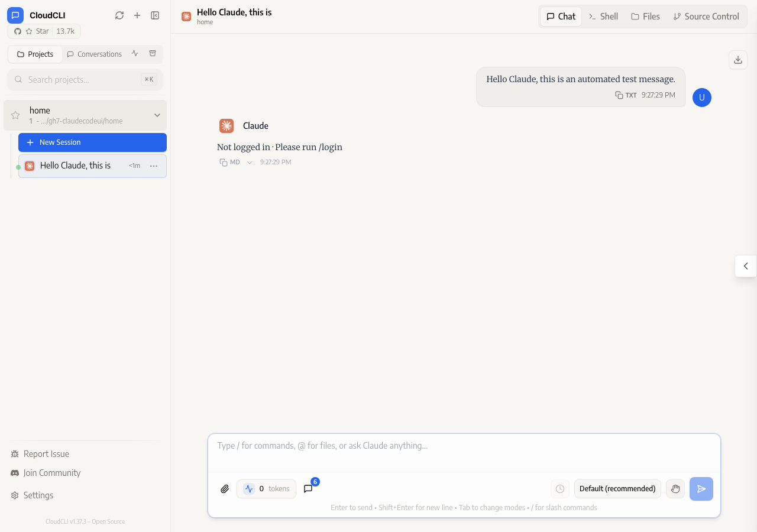Screen dimensions: 757x532
Task: Click the ⌘K shortcut badge
Action: click(149, 79)
